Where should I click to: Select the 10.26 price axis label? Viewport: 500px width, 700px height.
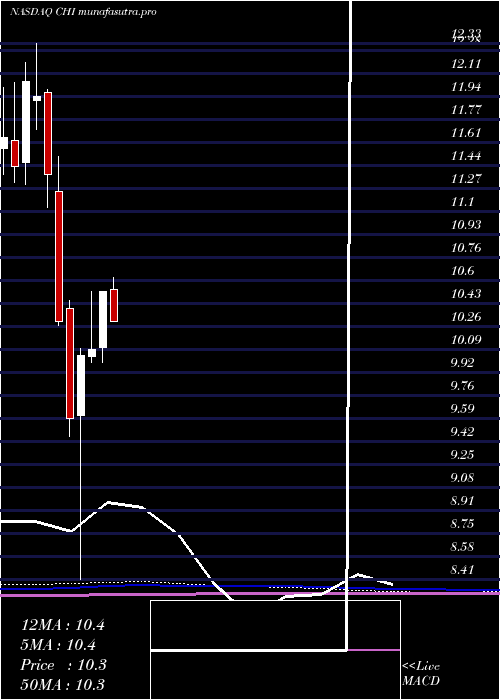pos(466,317)
